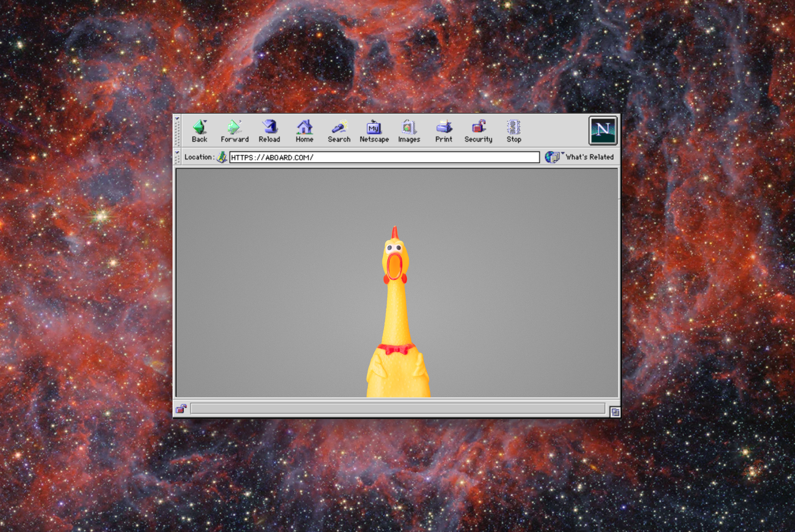795x532 pixels.
Task: Print the current page
Action: [x=444, y=131]
